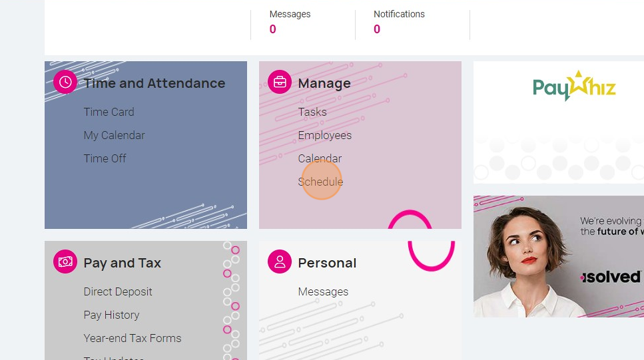The height and width of the screenshot is (360, 644).
Task: Click the Messages count in the top bar
Action: [272, 29]
